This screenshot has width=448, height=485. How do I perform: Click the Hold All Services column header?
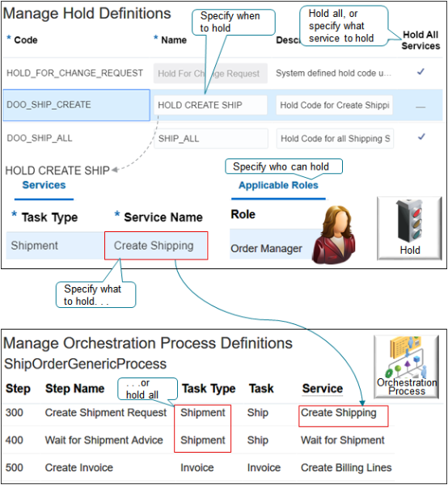coord(421,40)
